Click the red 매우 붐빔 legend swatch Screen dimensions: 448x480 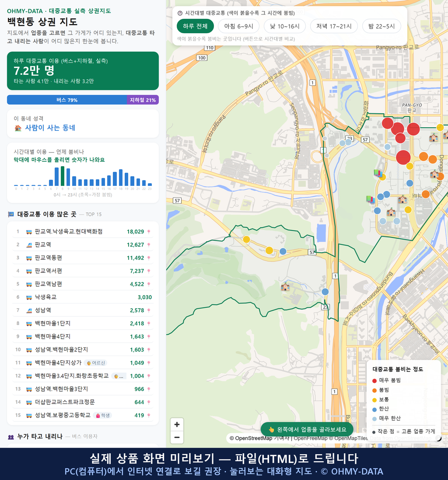point(374,381)
